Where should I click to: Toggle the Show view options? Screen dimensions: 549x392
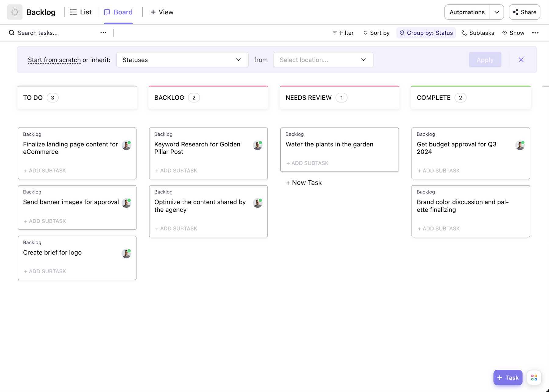click(x=513, y=33)
